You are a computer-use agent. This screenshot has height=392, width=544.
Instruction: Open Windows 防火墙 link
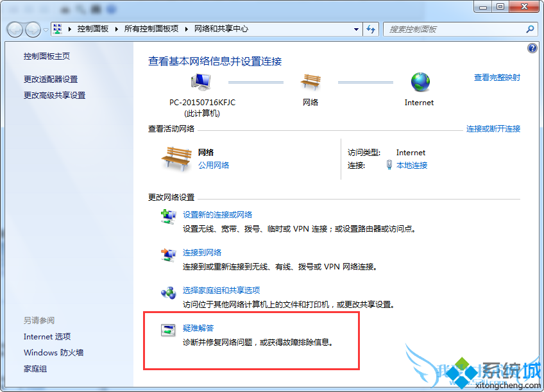53,352
